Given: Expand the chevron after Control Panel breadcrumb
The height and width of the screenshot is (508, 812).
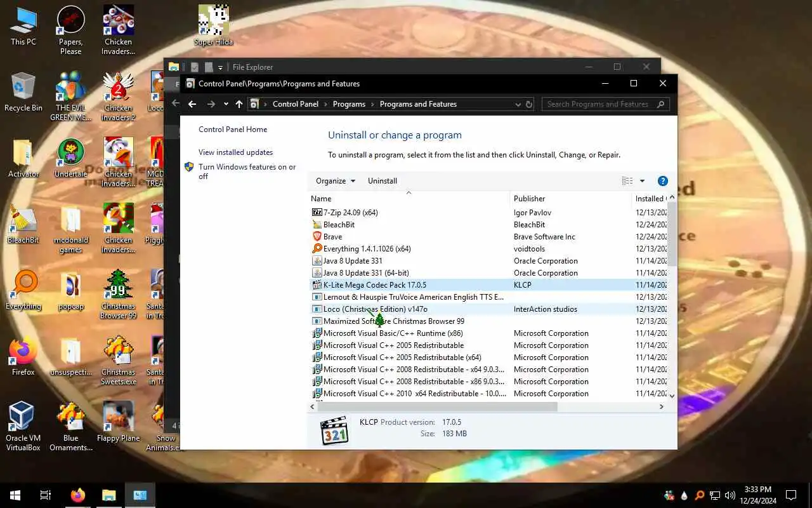Looking at the screenshot, I should 325,104.
